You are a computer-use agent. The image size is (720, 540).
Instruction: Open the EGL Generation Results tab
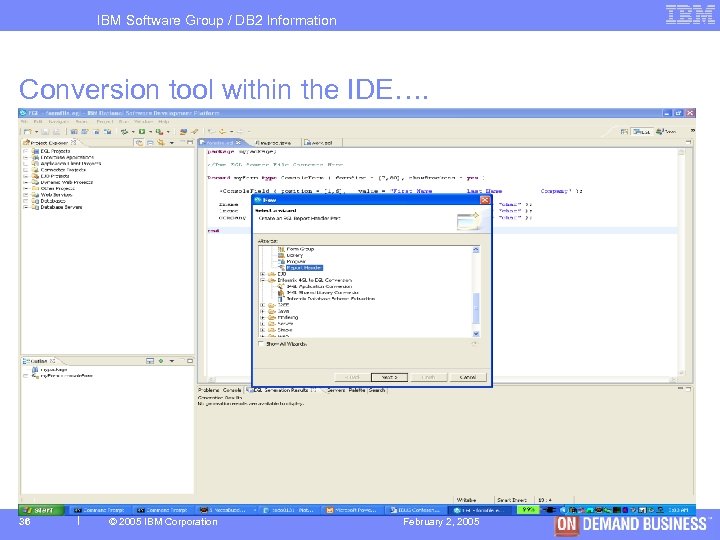(x=281, y=390)
